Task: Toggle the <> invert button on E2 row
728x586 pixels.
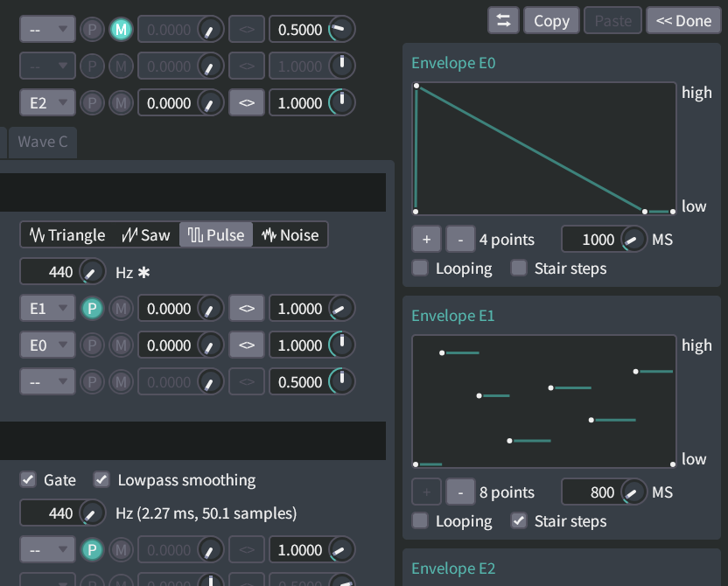Action: [x=247, y=103]
